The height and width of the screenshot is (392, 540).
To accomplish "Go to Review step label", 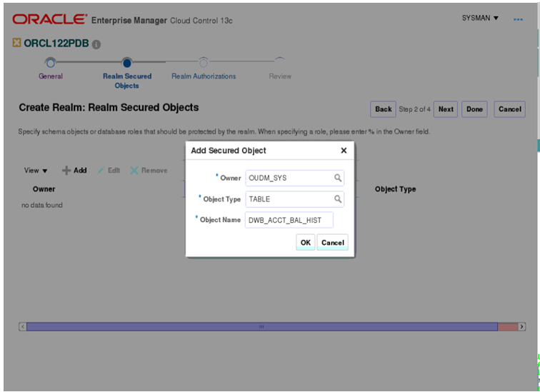I will (x=280, y=76).
